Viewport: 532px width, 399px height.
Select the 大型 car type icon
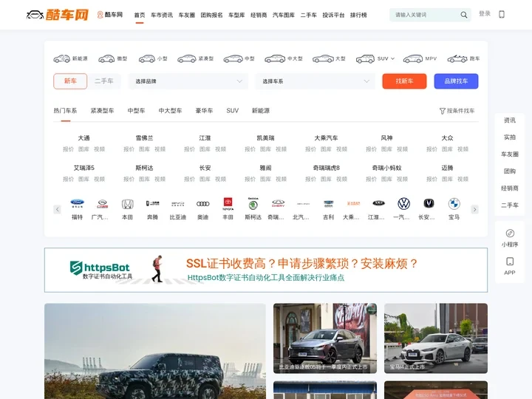[323, 58]
